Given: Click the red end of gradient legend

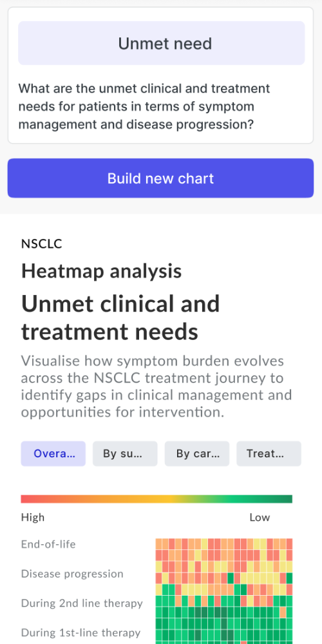Looking at the screenshot, I should 24,499.
